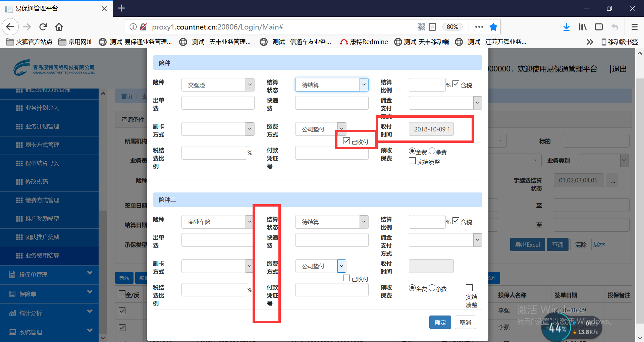Open 险种二 缴费方式 dropdown 公司垫付
Image resolution: width=644 pixels, height=342 pixels.
[320, 266]
